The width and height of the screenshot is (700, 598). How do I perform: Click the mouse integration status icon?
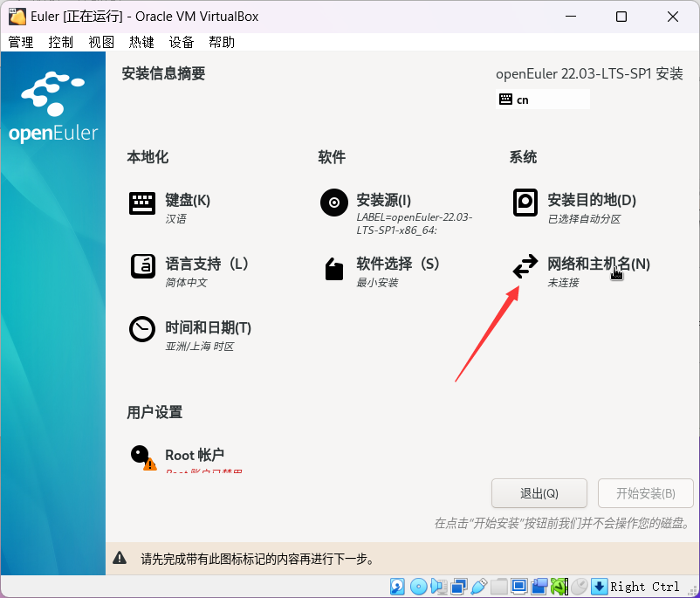pos(579,587)
